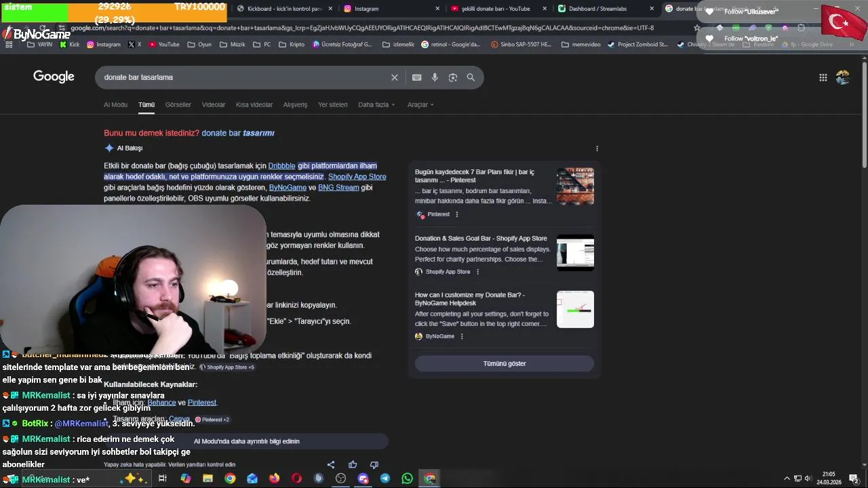The image size is (868, 488).
Task: Open more options beside Pinterest source
Action: (457, 214)
